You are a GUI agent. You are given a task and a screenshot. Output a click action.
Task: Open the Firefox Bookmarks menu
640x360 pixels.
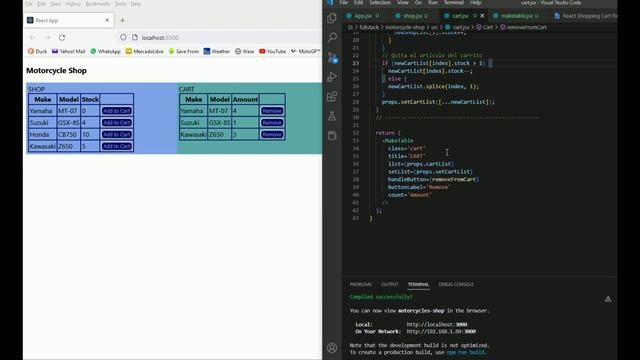pyautogui.click(x=98, y=4)
